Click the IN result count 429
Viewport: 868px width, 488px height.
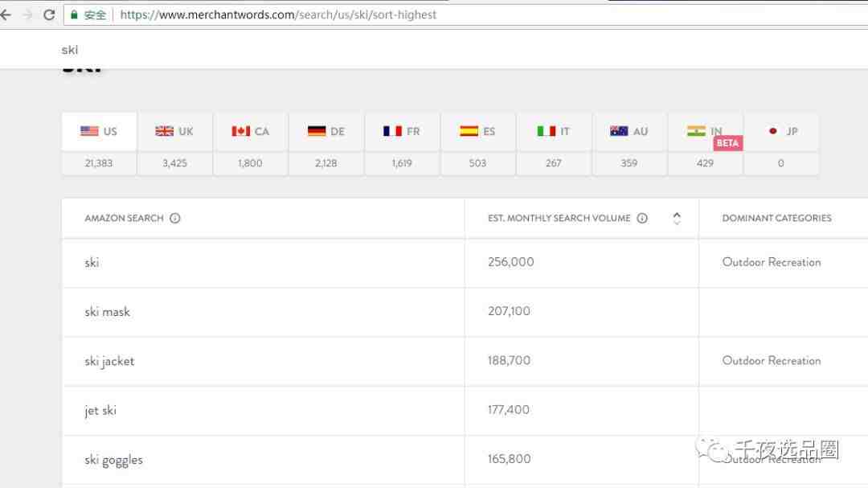pos(706,163)
